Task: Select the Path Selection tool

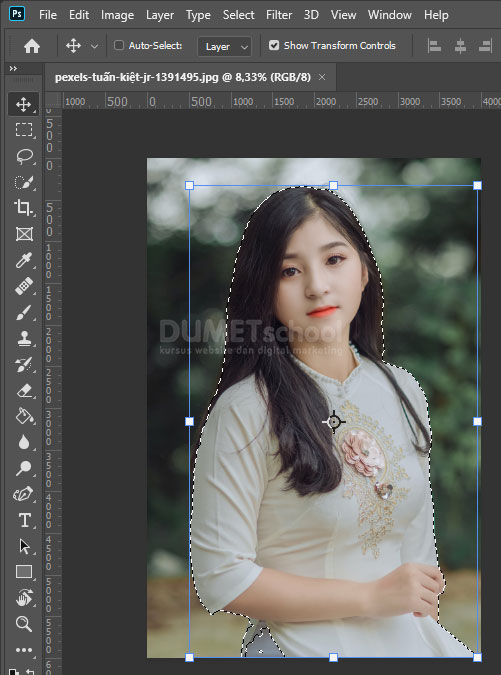Action: tap(25, 546)
